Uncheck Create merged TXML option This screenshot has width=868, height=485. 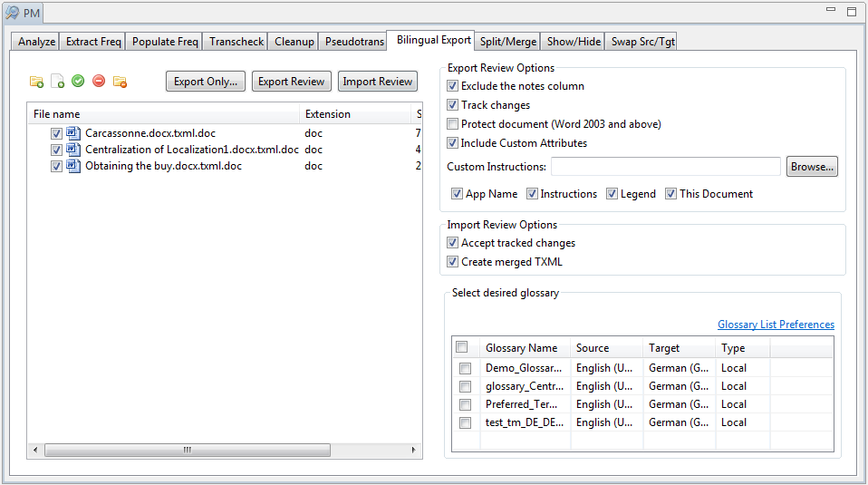pos(453,262)
